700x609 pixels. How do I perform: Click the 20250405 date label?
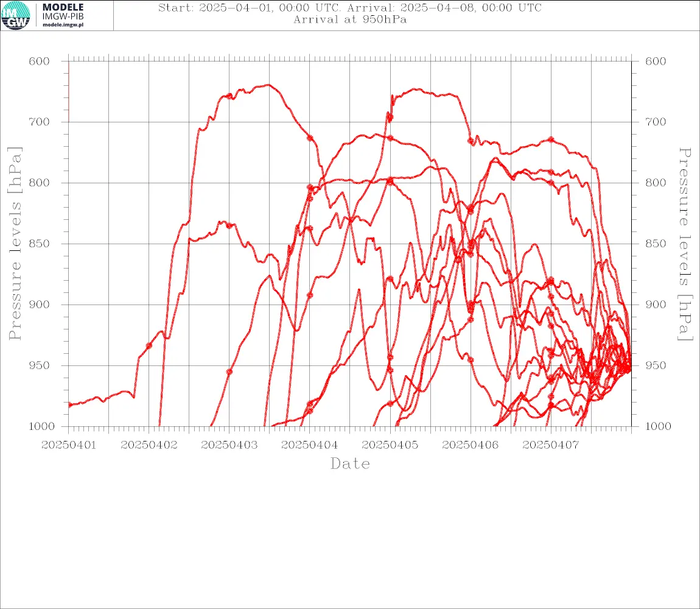390,445
